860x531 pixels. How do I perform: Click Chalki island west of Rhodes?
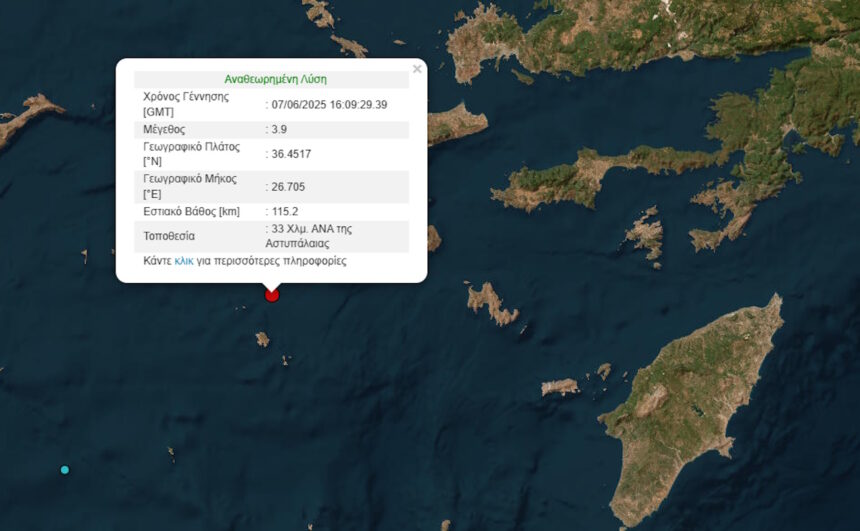pyautogui.click(x=559, y=387)
